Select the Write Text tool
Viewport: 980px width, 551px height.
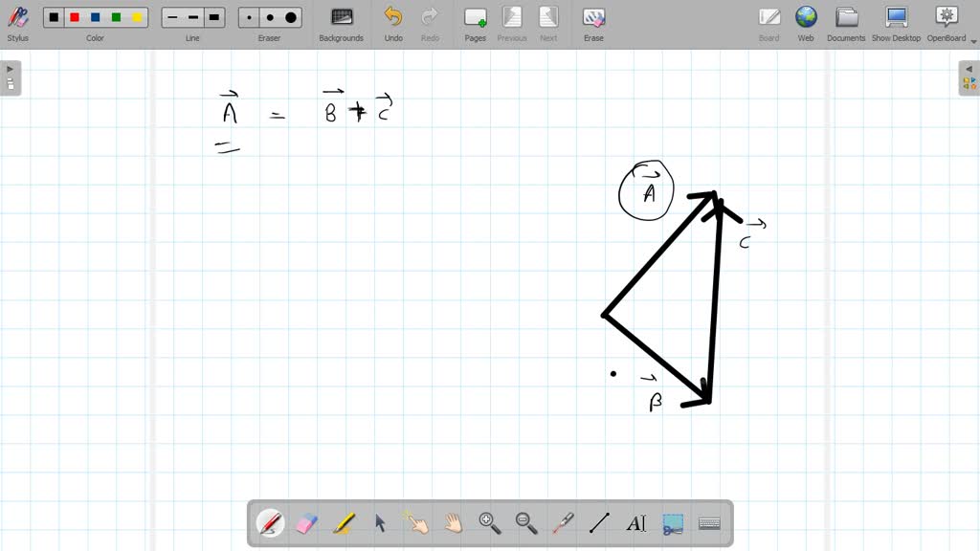pos(636,522)
